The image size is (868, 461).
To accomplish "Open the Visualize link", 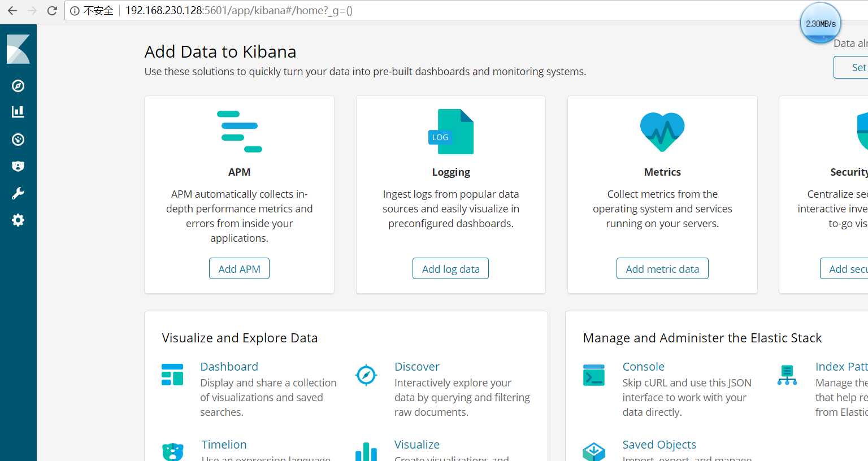I will (417, 445).
